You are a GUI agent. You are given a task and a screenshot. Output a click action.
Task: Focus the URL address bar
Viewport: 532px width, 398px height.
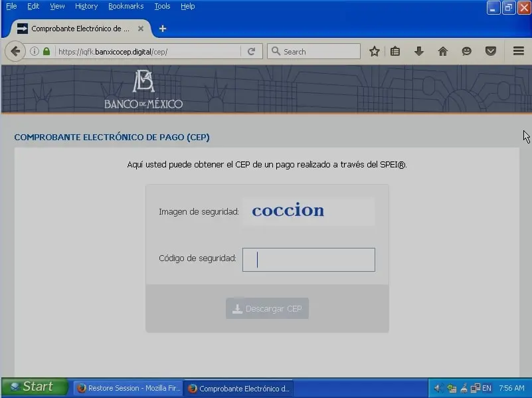pyautogui.click(x=149, y=52)
